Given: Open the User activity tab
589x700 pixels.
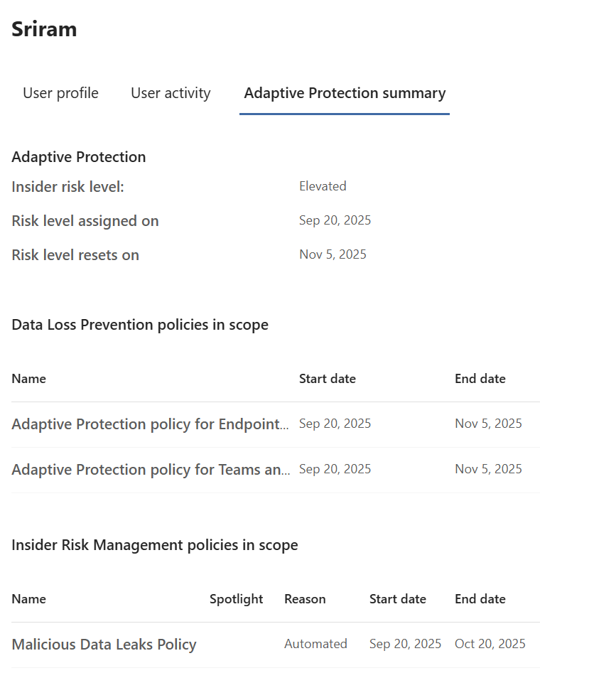Looking at the screenshot, I should pos(171,93).
